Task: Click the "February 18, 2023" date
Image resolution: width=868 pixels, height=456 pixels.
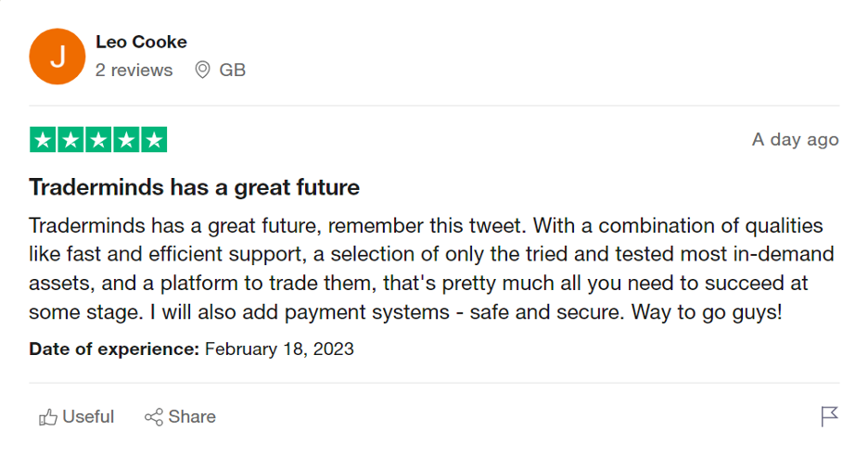Action: tap(279, 349)
